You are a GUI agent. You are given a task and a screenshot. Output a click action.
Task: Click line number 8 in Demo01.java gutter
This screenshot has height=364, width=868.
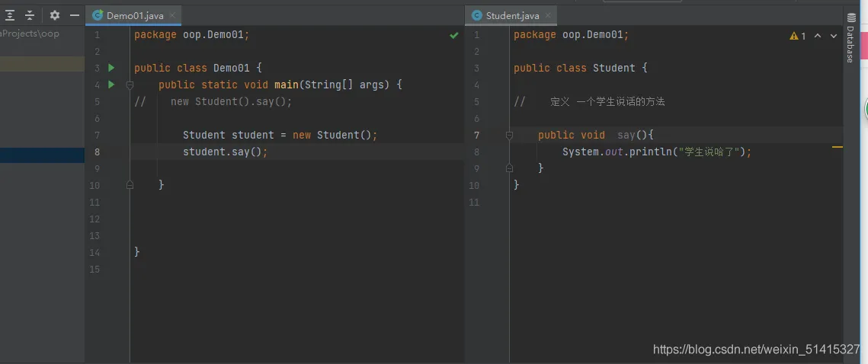(x=98, y=152)
